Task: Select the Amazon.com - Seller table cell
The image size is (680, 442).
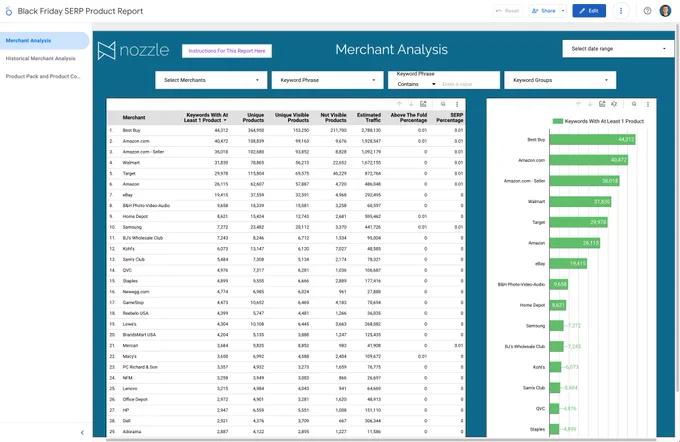Action: [143, 152]
